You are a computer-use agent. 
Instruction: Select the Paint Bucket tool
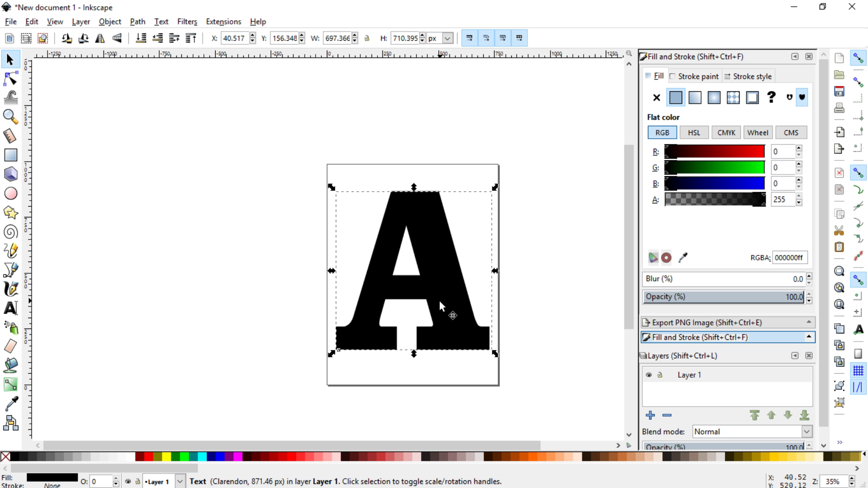click(x=10, y=366)
